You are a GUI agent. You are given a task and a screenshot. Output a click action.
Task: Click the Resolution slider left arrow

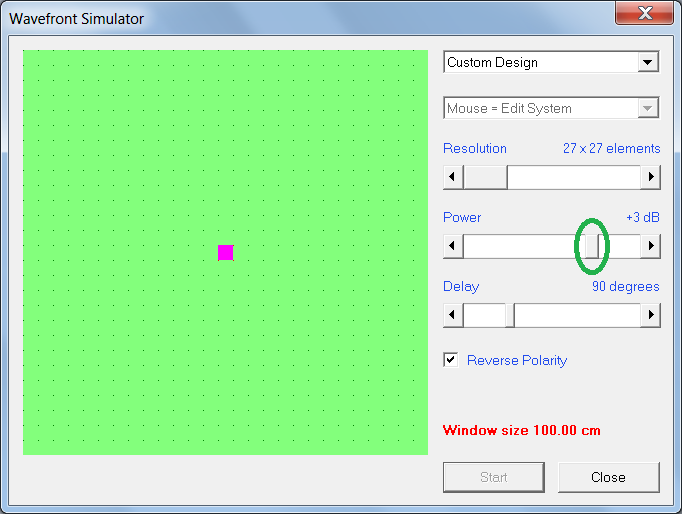[x=452, y=177]
